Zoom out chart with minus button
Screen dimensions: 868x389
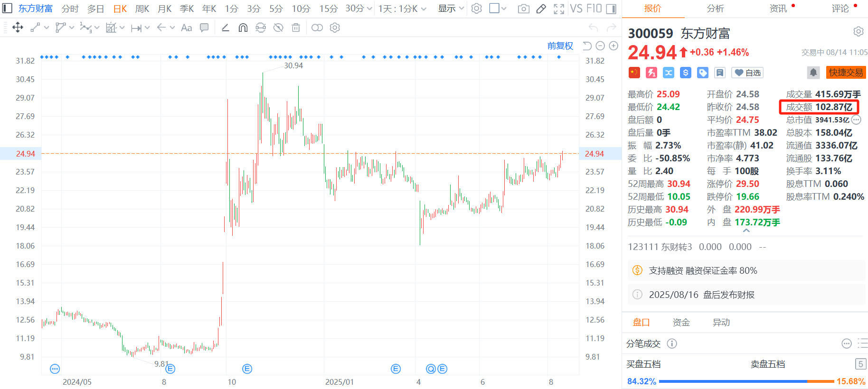(600, 46)
